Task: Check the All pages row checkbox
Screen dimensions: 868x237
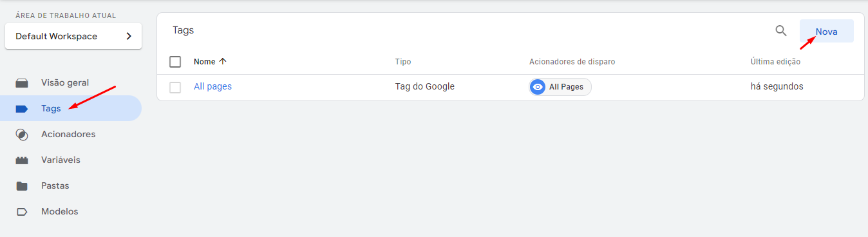Action: [175, 87]
